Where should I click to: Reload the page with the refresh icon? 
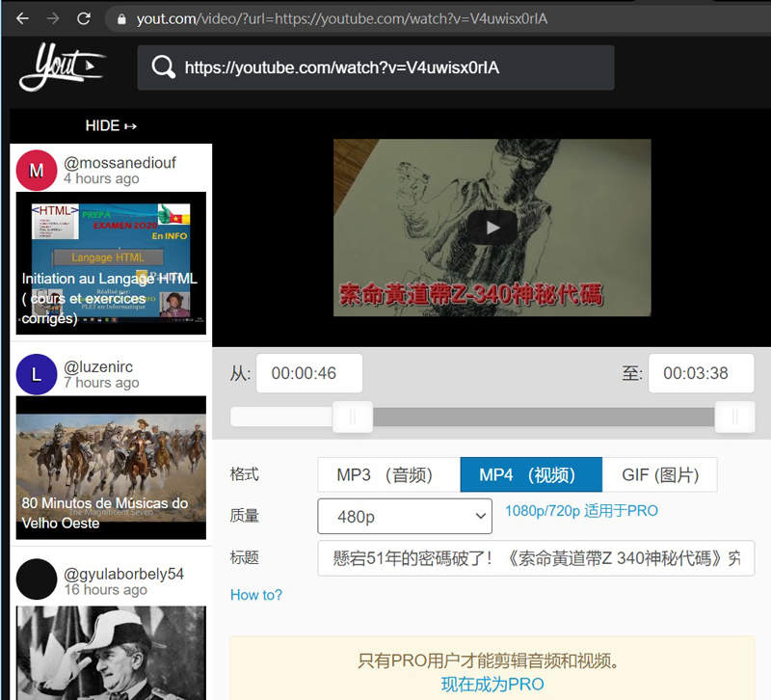(84, 18)
